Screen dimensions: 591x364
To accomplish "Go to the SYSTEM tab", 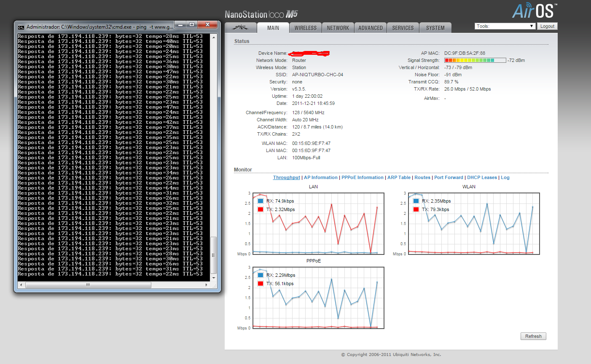I will tap(435, 28).
